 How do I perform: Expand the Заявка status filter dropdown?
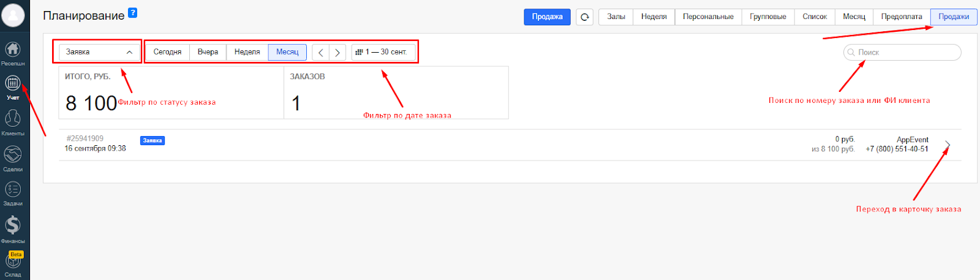tap(98, 52)
